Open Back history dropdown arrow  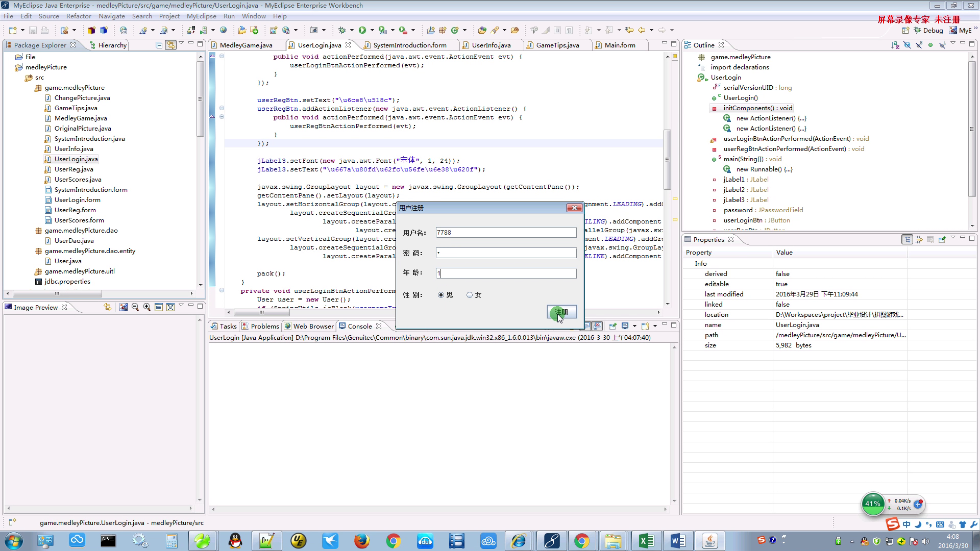pyautogui.click(x=651, y=30)
